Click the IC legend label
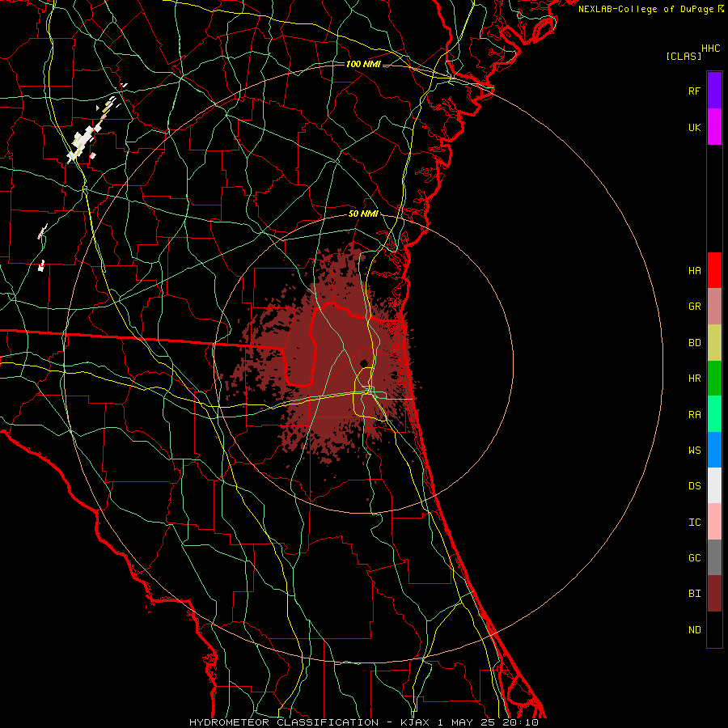Viewport: 728px width, 728px height. [x=694, y=523]
